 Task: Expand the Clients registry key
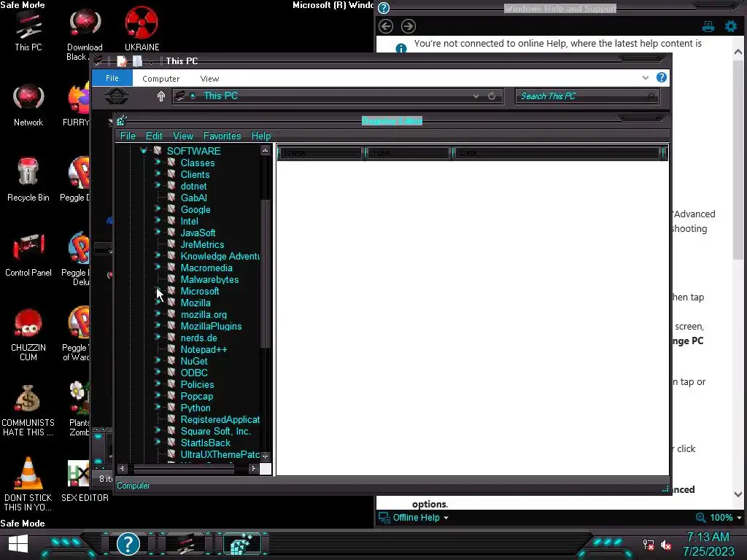click(x=158, y=174)
